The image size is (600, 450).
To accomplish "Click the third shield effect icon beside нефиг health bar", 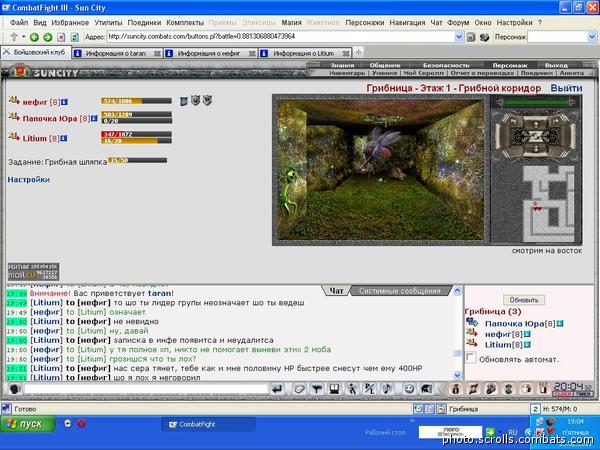I will click(207, 100).
